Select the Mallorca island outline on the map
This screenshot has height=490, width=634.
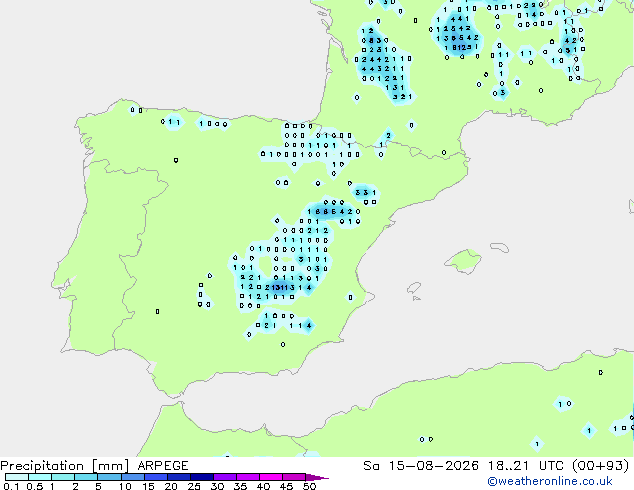pyautogui.click(x=463, y=261)
